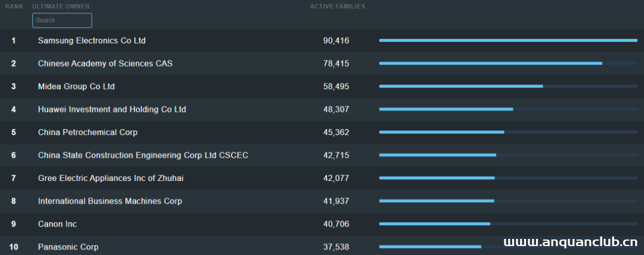Select Chinese Academy of Sciences CAS

(105, 63)
